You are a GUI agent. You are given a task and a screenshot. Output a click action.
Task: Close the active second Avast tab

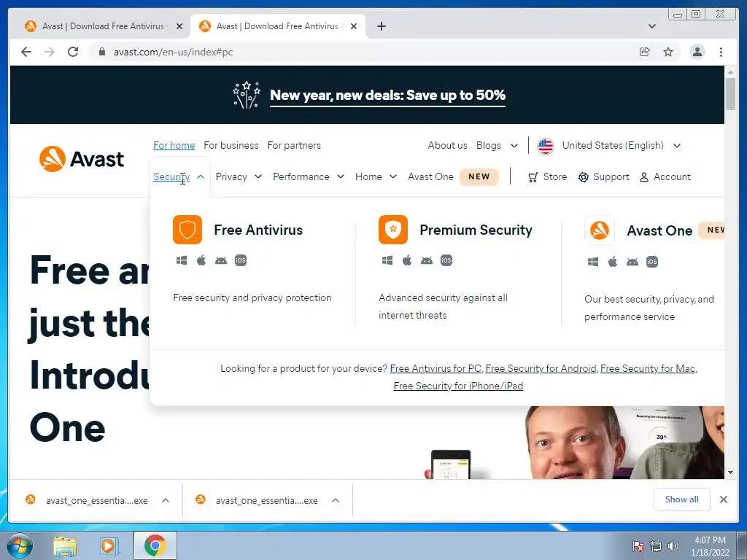pyautogui.click(x=354, y=26)
